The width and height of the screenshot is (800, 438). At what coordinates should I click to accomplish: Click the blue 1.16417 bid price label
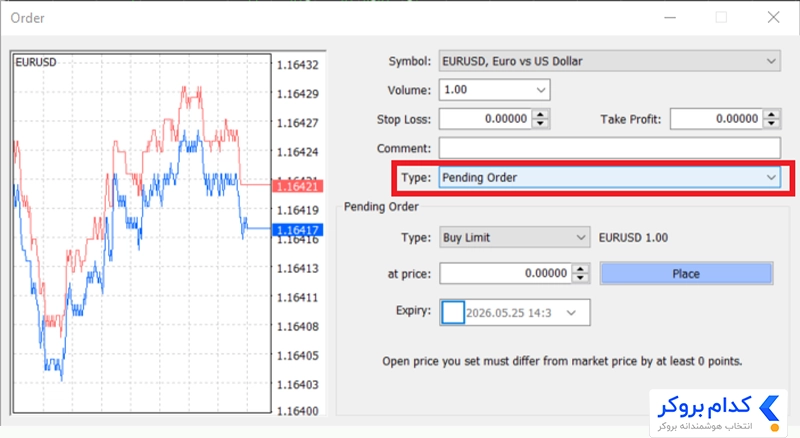tap(298, 230)
